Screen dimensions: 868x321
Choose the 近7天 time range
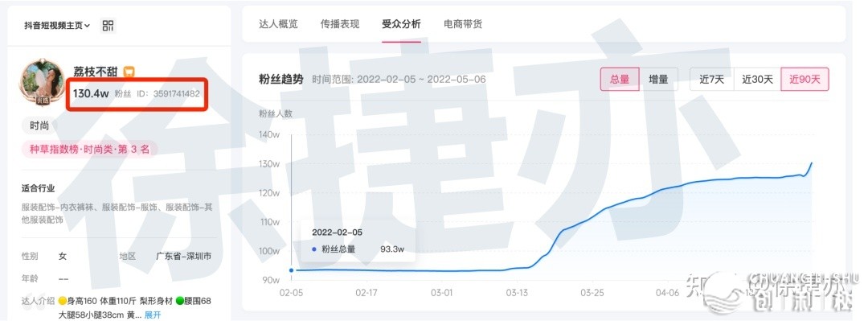pos(711,80)
